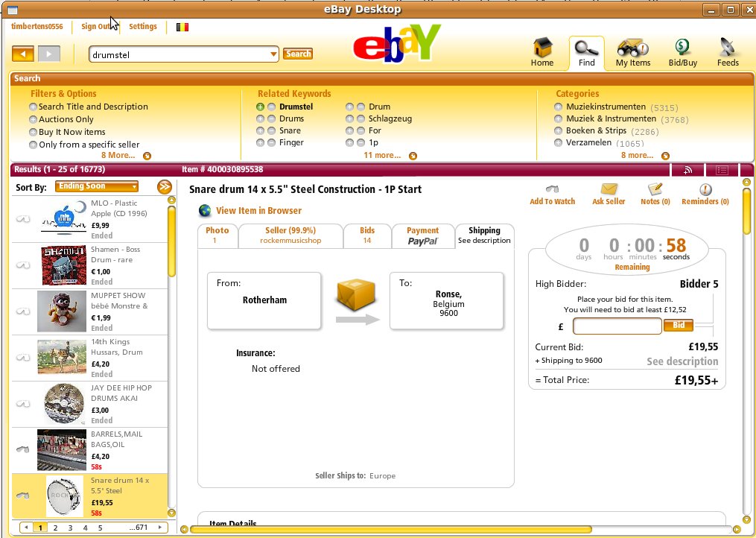Exclude the Finger keyword with minus
756x538 pixels.
[x=271, y=143]
